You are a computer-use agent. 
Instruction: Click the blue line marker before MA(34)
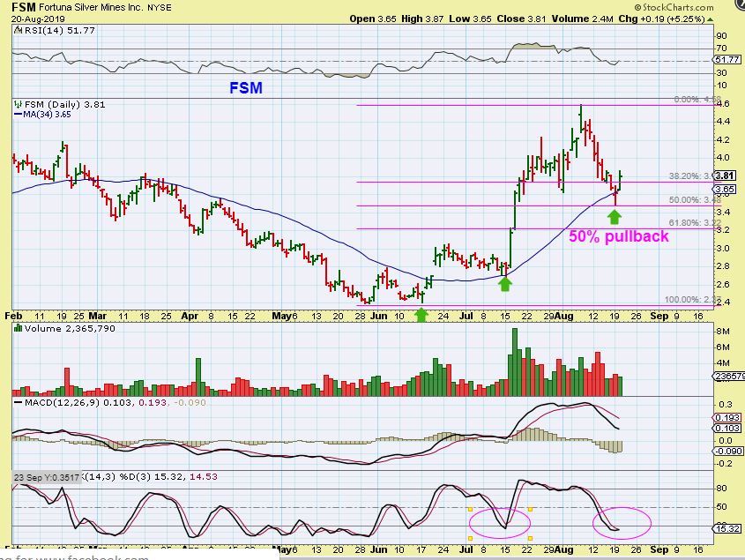tap(18, 115)
